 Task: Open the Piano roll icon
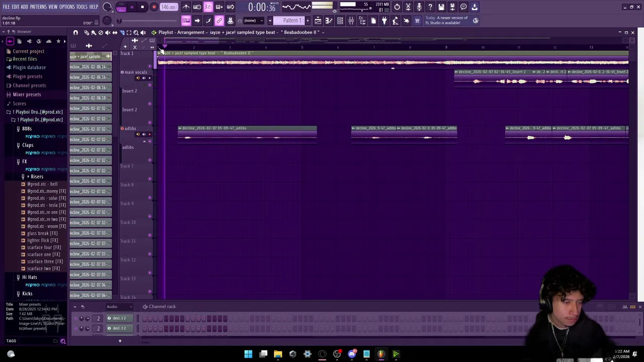pyautogui.click(x=329, y=21)
